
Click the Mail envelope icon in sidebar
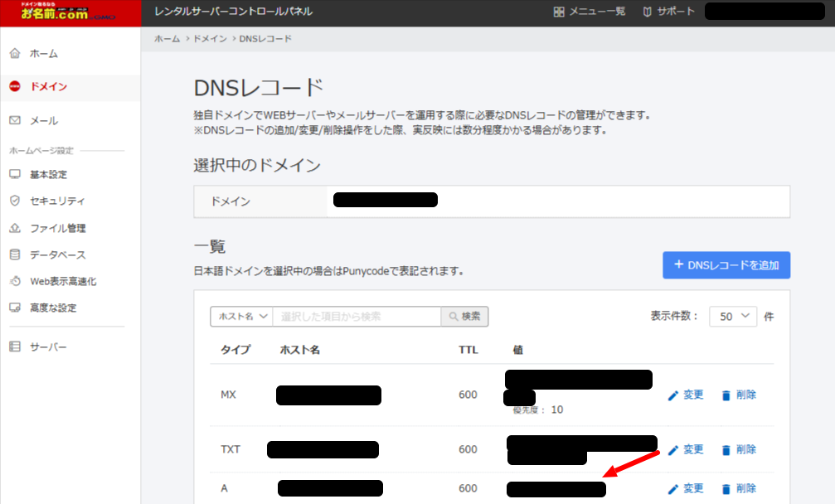click(x=14, y=121)
